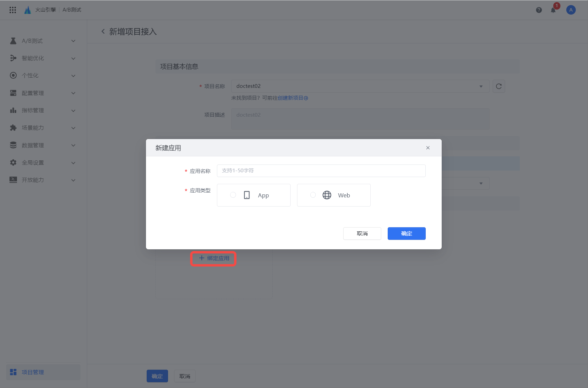
Task: Confirm the new app with 确定 in dialog
Action: click(406, 233)
